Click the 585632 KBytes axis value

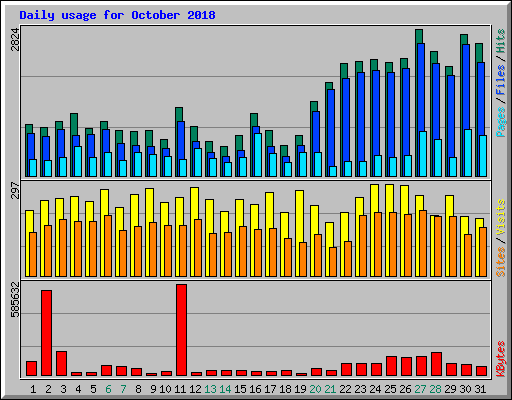point(15,300)
